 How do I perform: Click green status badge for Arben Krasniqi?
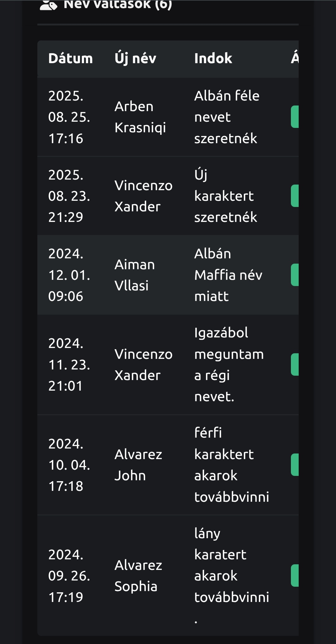point(295,117)
